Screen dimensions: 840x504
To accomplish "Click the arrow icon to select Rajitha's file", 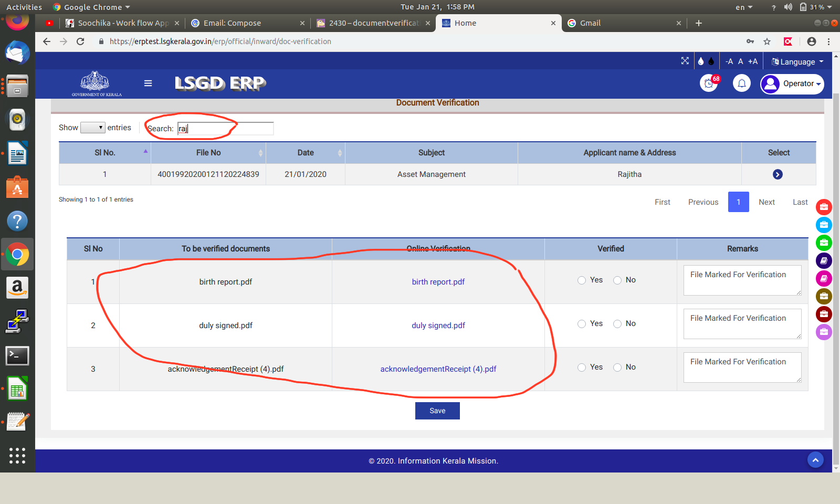I will pyautogui.click(x=778, y=174).
